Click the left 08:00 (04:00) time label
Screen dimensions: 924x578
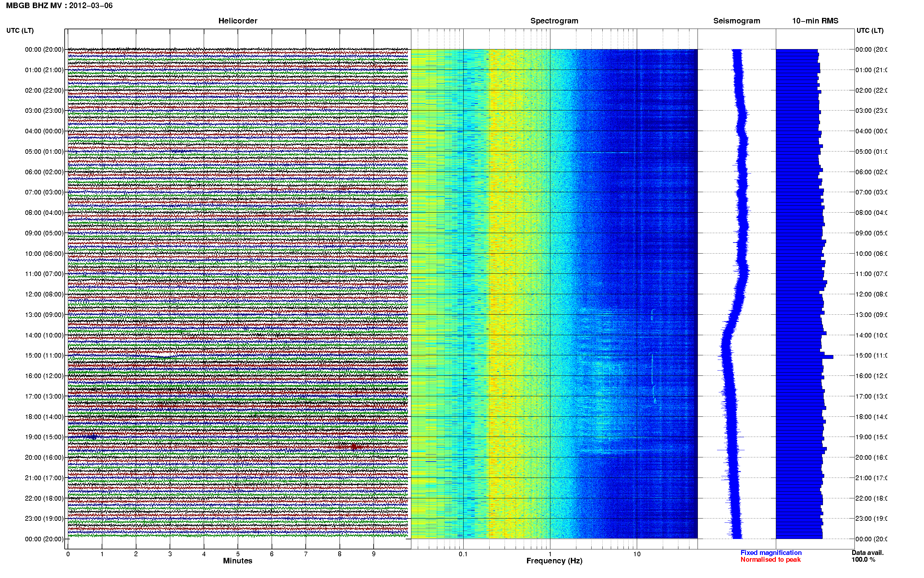(44, 213)
